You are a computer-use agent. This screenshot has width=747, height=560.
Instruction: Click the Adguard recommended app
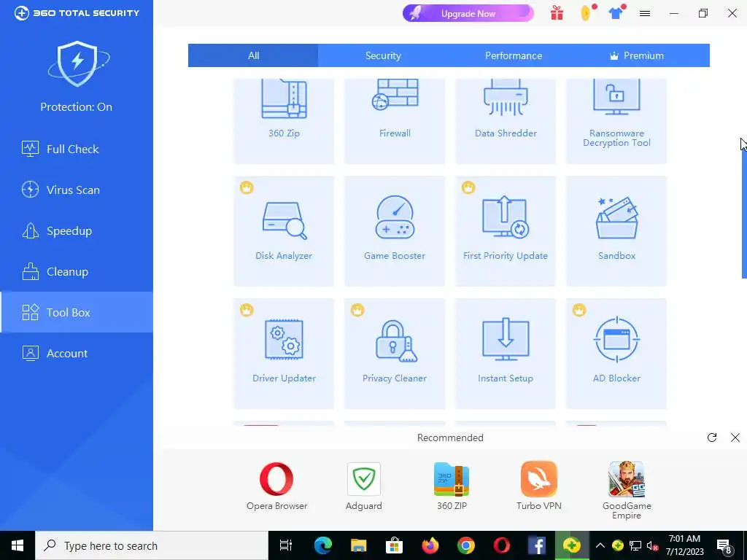364,486
